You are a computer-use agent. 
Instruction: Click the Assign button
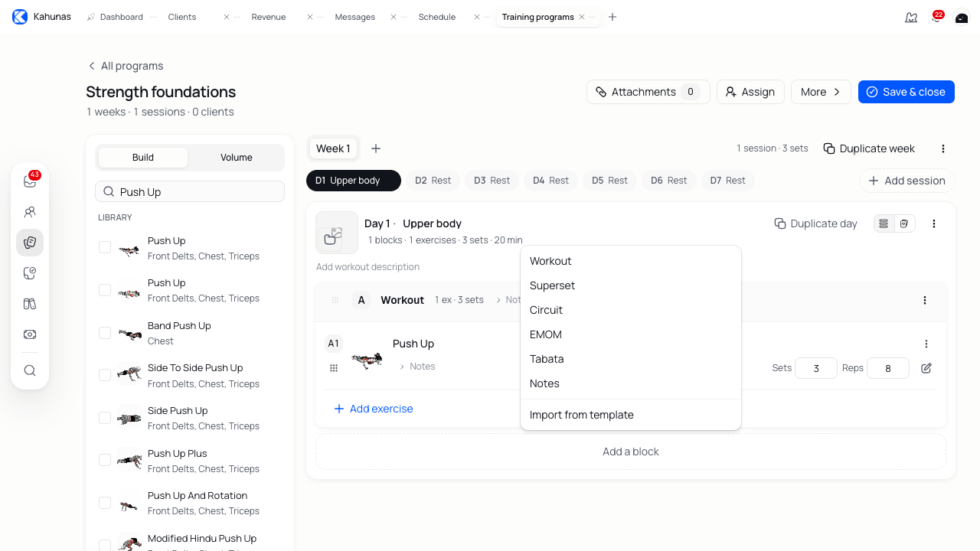(750, 92)
